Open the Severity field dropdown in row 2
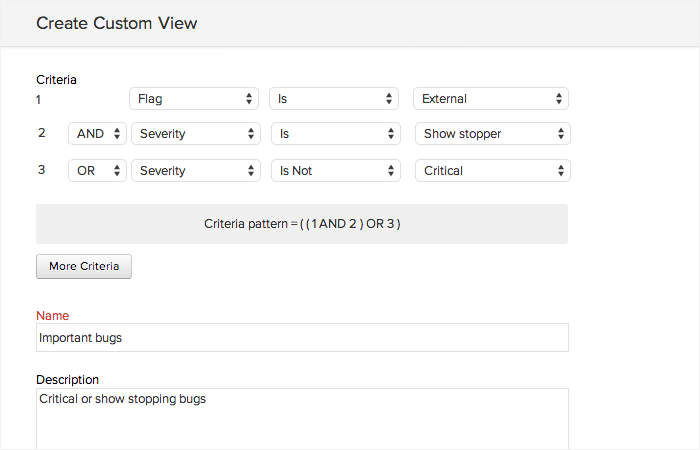 coord(196,134)
